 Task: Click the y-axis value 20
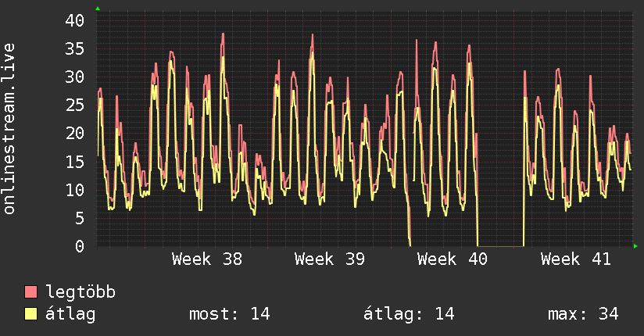pyautogui.click(x=75, y=133)
